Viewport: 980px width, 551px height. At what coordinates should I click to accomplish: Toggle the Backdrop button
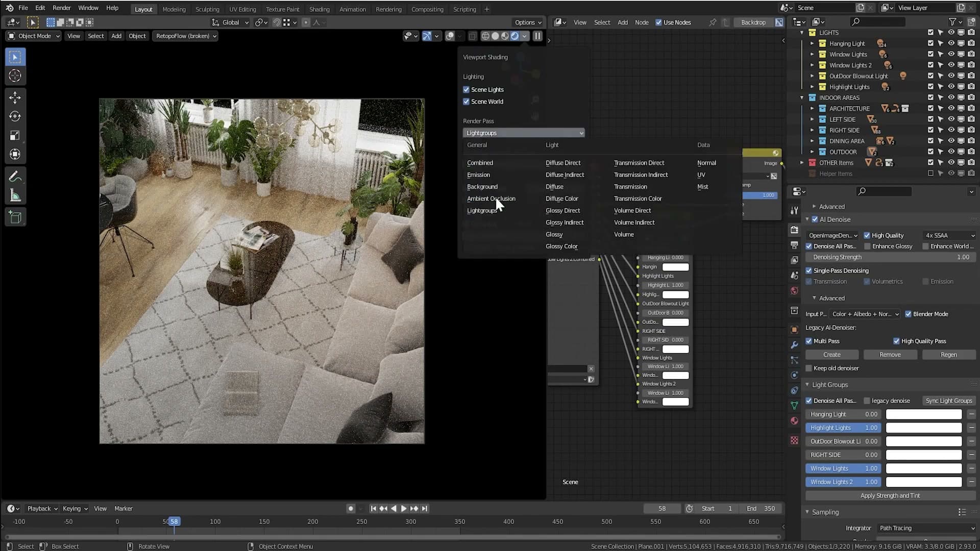[x=753, y=22]
